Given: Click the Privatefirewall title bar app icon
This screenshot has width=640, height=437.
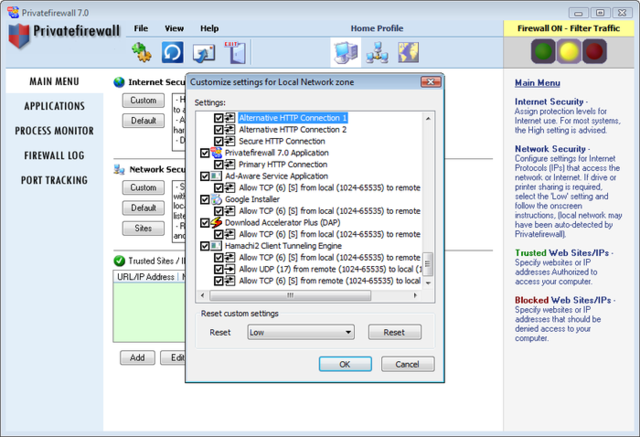Looking at the screenshot, I should click(13, 12).
